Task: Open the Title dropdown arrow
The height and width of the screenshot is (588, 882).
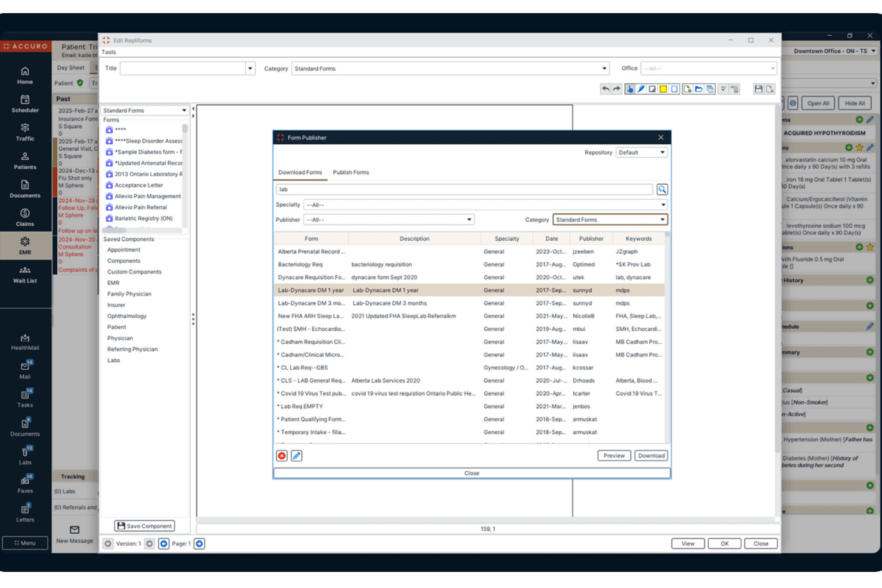Action: (x=250, y=69)
